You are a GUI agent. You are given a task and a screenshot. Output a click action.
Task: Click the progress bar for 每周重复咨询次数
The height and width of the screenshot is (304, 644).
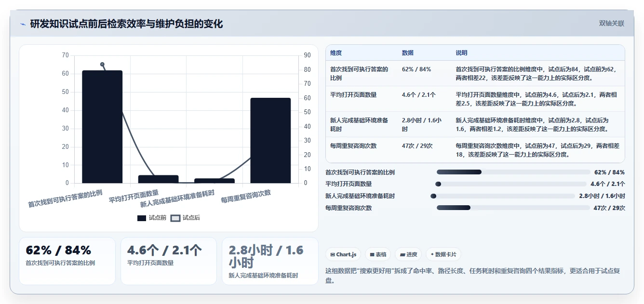coord(513,208)
